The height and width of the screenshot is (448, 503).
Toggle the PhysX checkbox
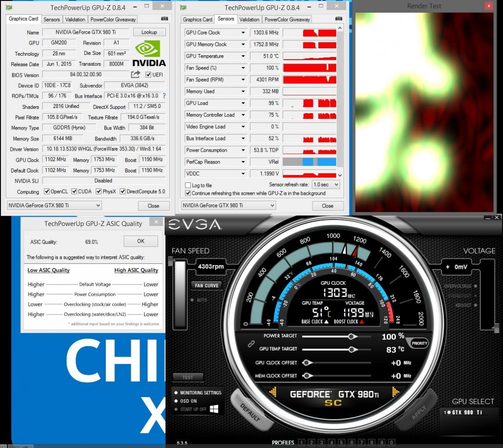pyautogui.click(x=98, y=191)
